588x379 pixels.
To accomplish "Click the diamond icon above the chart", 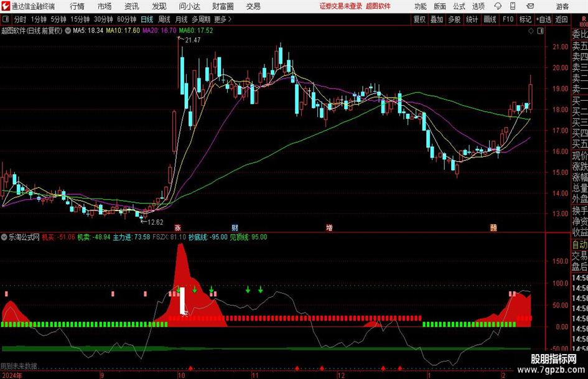I will click(x=531, y=31).
